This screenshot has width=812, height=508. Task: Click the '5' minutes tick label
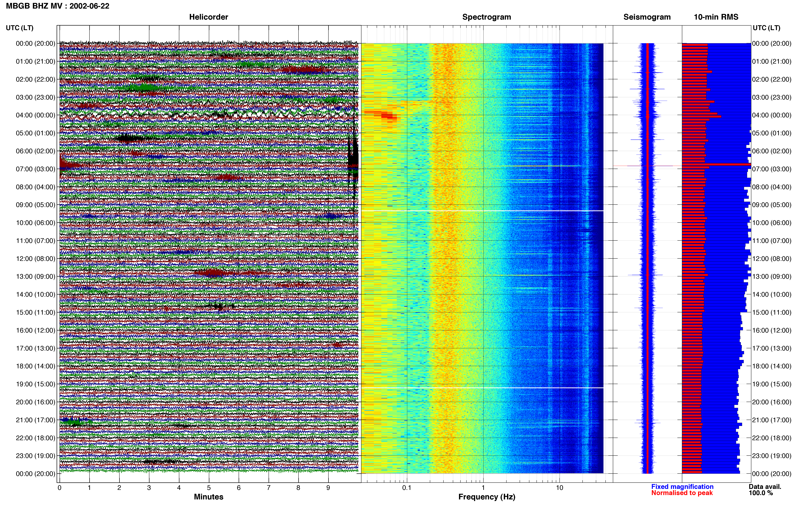(x=209, y=487)
